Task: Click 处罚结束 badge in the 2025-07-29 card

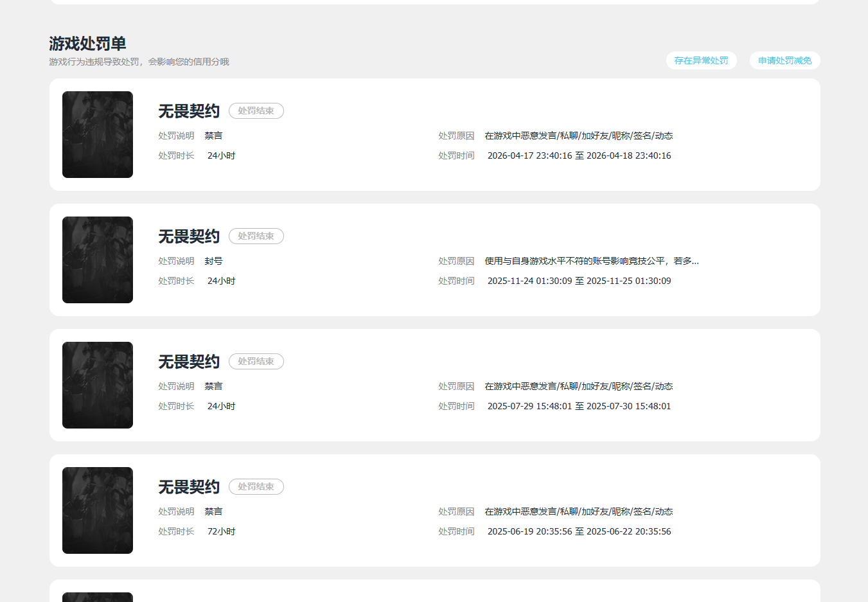Action: pos(256,361)
